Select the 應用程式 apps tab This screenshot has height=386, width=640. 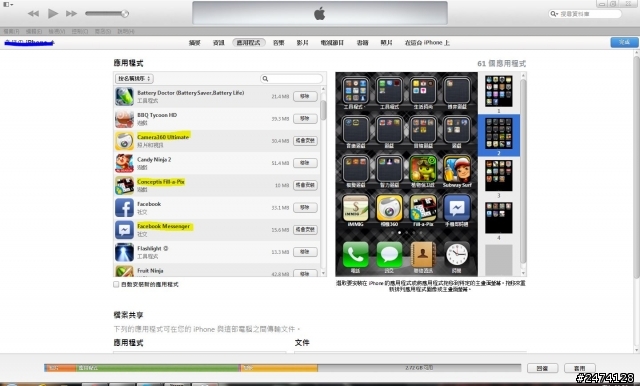coord(249,42)
